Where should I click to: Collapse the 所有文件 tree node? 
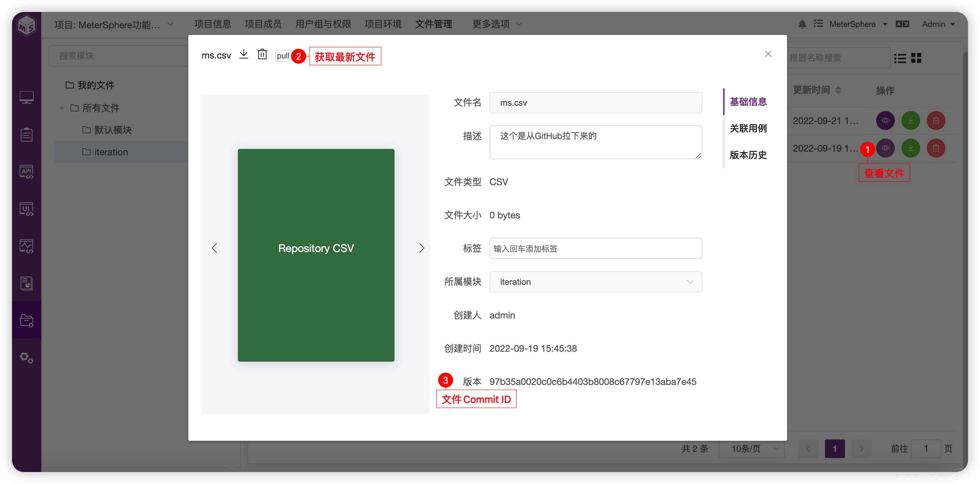(62, 108)
